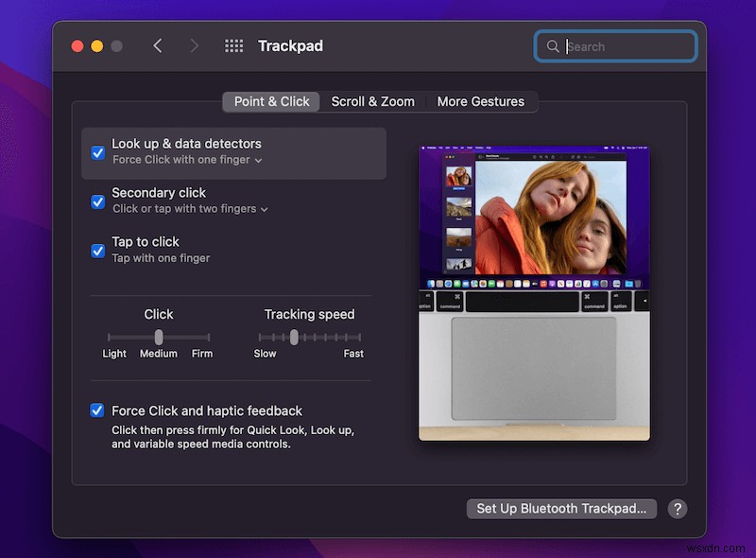Open the More Gestures tab
The image size is (756, 558).
coord(480,101)
